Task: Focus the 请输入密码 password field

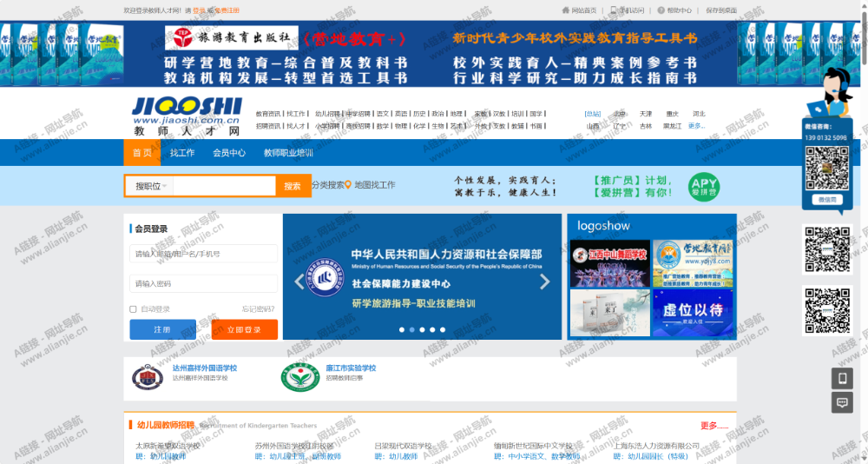Action: [203, 283]
